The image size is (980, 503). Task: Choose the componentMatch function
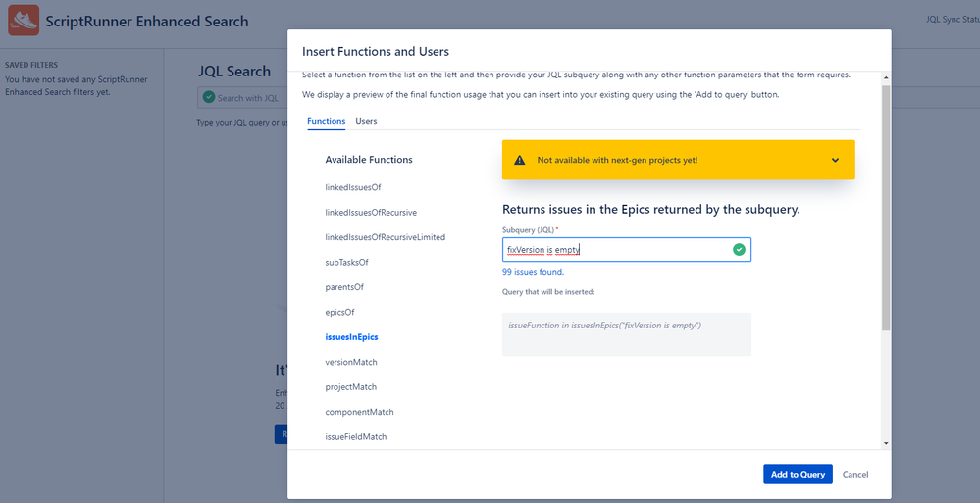pos(359,412)
